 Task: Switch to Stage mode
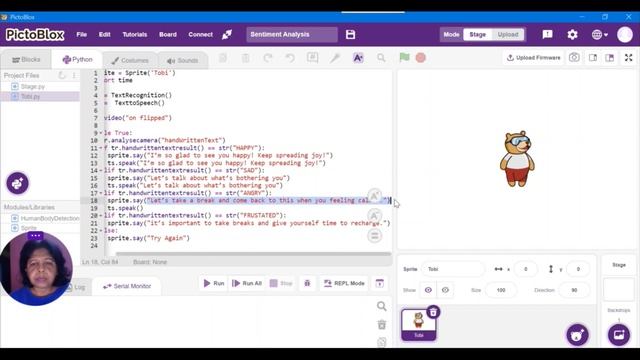[x=478, y=35]
